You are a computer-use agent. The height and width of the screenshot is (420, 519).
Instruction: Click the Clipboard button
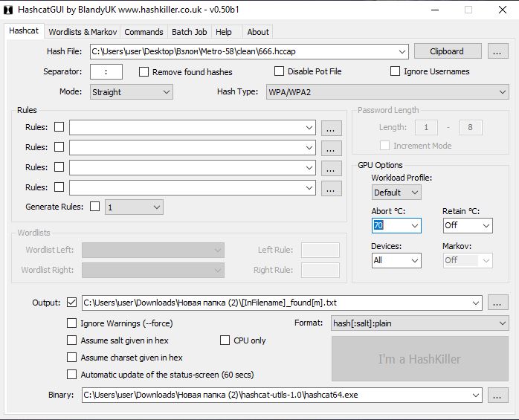446,51
